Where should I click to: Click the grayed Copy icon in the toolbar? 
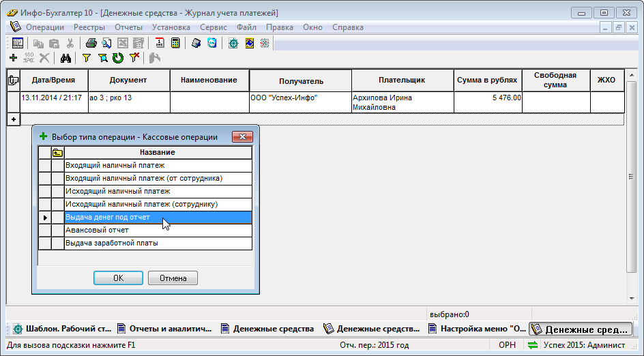pyautogui.click(x=38, y=43)
